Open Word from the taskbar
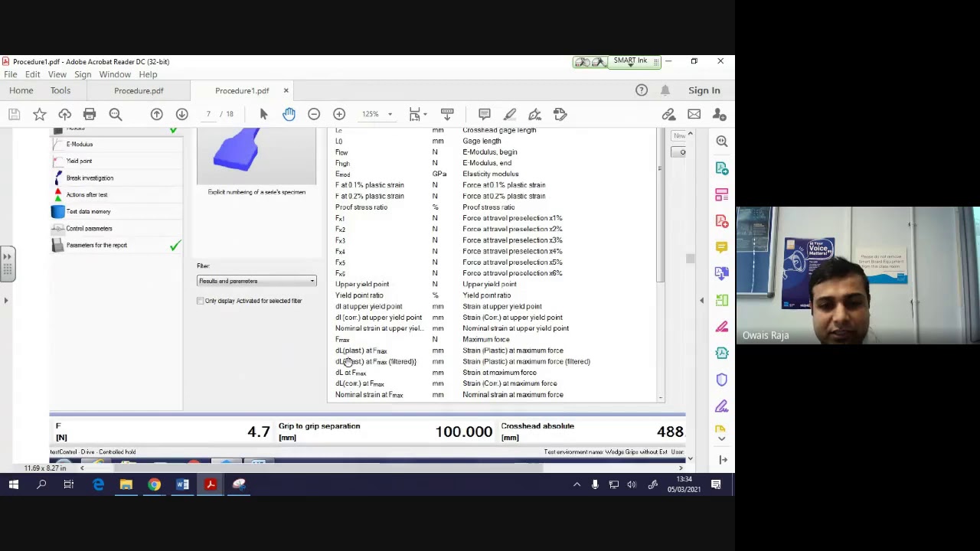 pyautogui.click(x=182, y=484)
